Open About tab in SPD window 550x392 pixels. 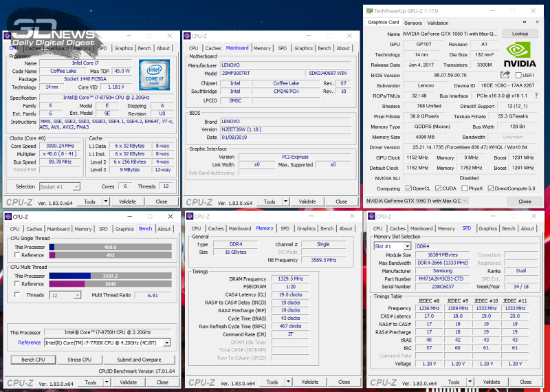[x=527, y=228]
